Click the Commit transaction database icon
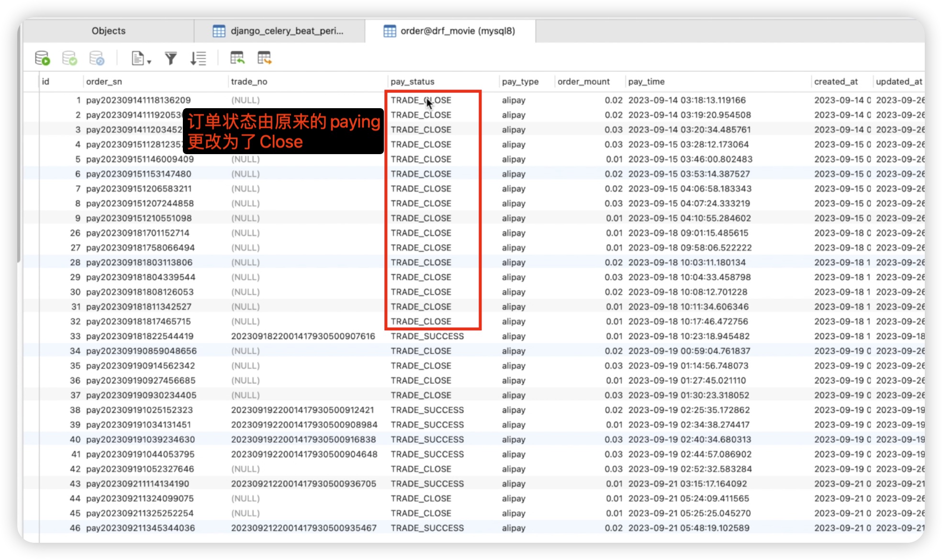Viewport: 942px width, 560px height. 70,58
